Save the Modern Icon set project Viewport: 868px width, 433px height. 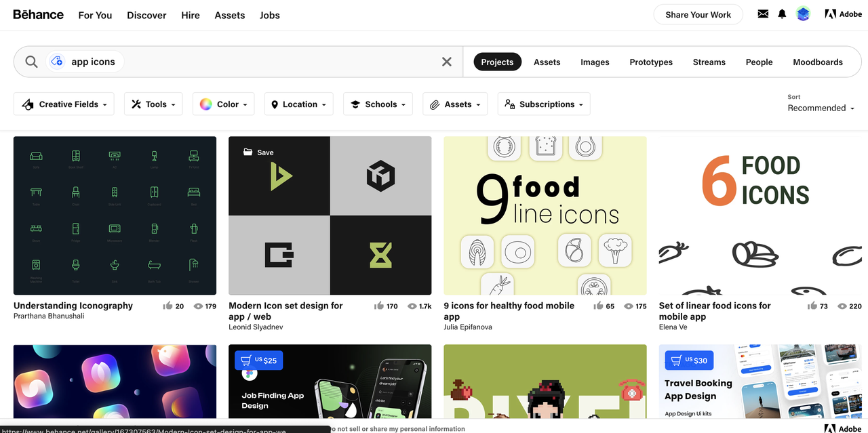[258, 152]
